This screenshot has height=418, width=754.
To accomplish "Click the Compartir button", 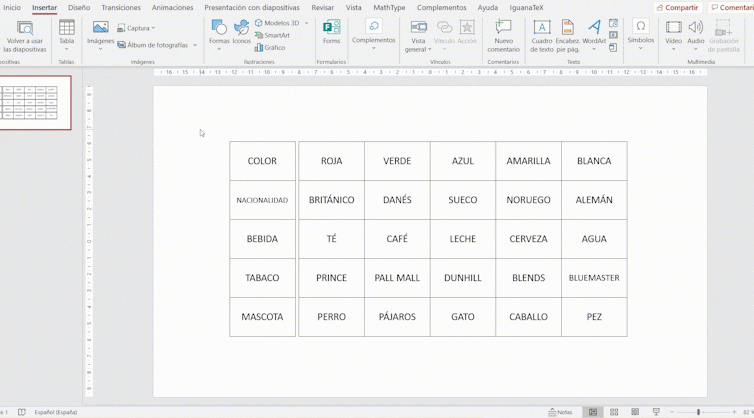I will 677,8.
